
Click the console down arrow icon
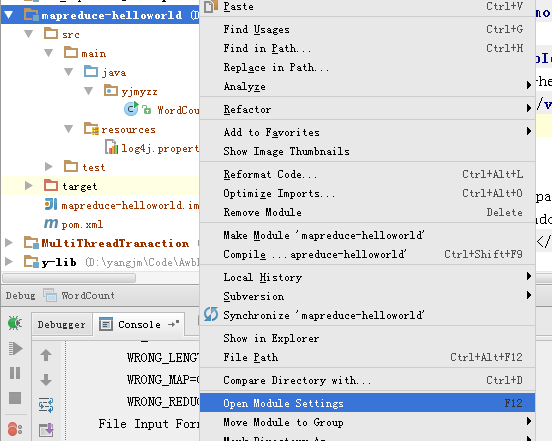click(46, 380)
